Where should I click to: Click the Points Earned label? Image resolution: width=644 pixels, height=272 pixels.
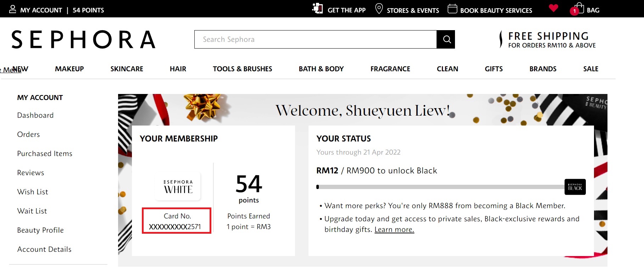pyautogui.click(x=249, y=216)
